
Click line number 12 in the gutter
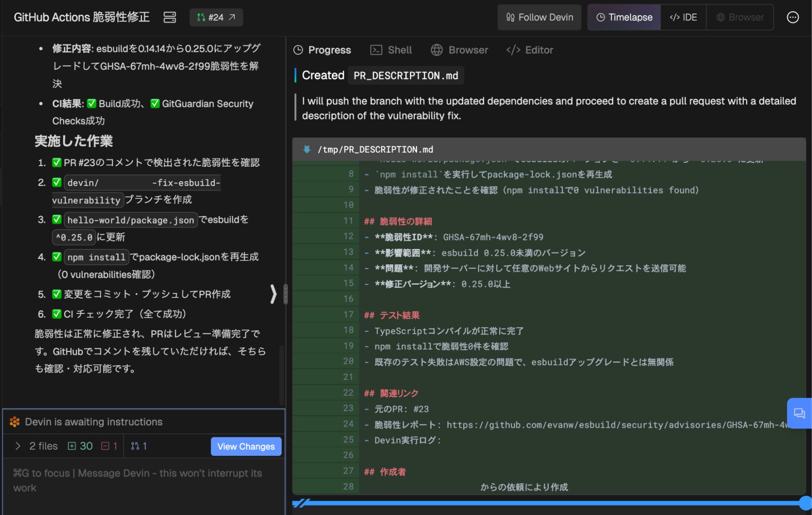[348, 236]
